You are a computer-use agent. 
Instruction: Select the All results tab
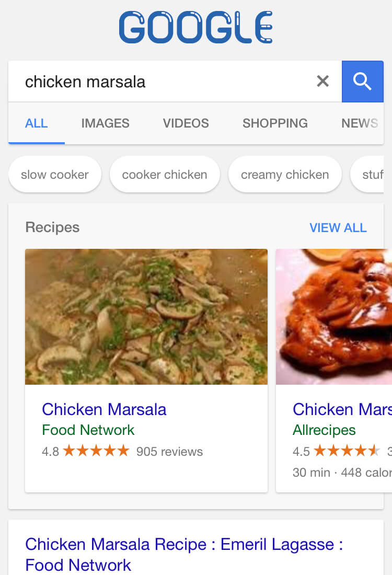(36, 123)
